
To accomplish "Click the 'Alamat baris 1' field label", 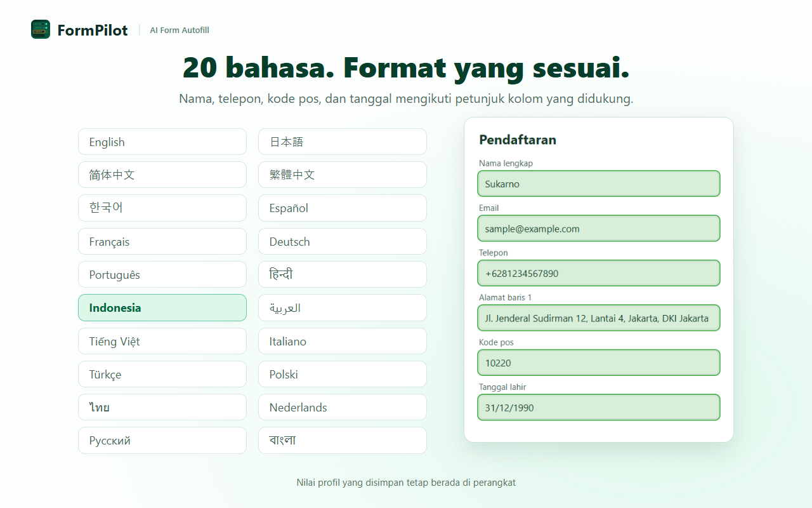I will click(x=505, y=297).
